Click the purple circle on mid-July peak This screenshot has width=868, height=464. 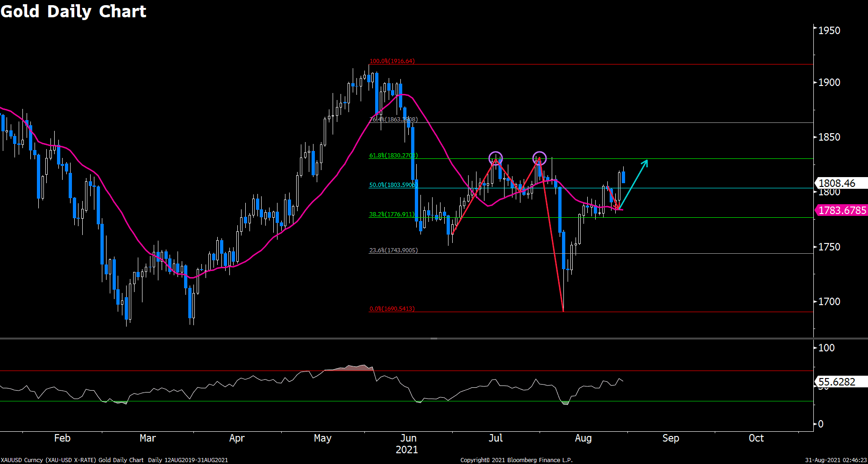(x=540, y=158)
